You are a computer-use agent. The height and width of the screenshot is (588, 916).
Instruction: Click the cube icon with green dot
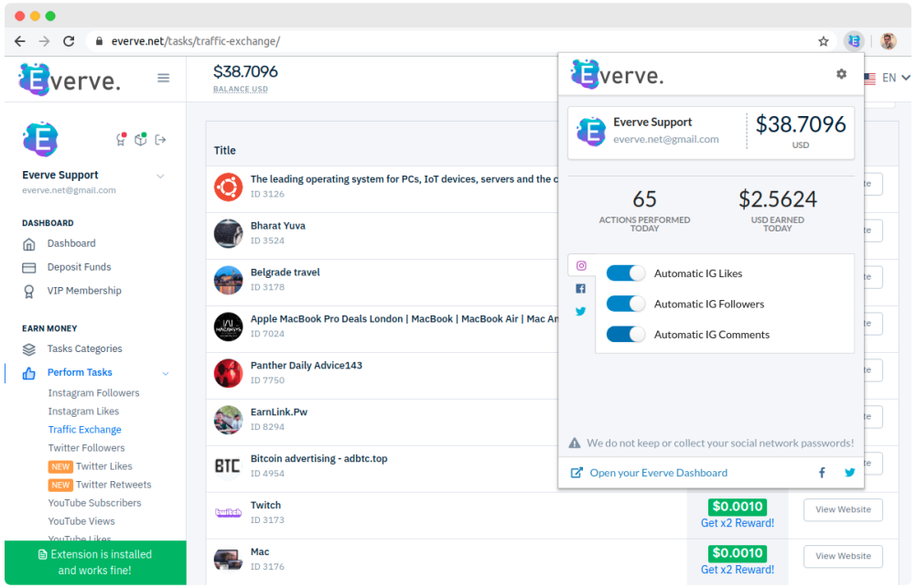coord(141,139)
